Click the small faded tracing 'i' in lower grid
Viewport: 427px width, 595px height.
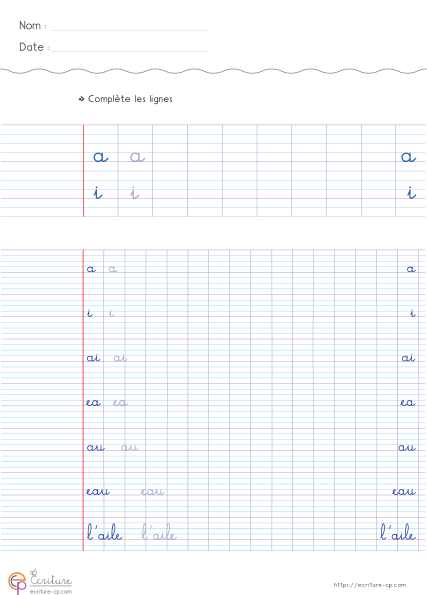tap(111, 313)
